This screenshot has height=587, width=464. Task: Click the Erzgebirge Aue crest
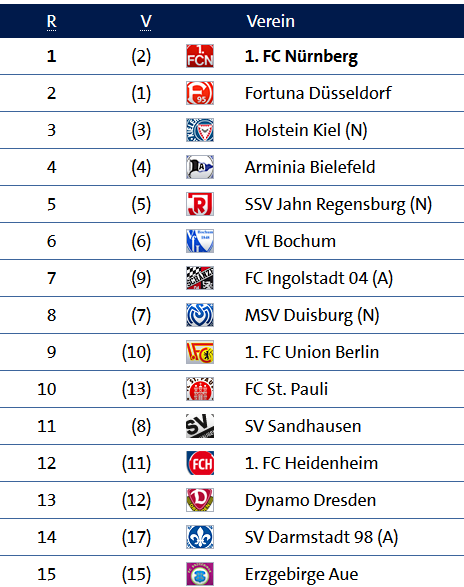[200, 574]
